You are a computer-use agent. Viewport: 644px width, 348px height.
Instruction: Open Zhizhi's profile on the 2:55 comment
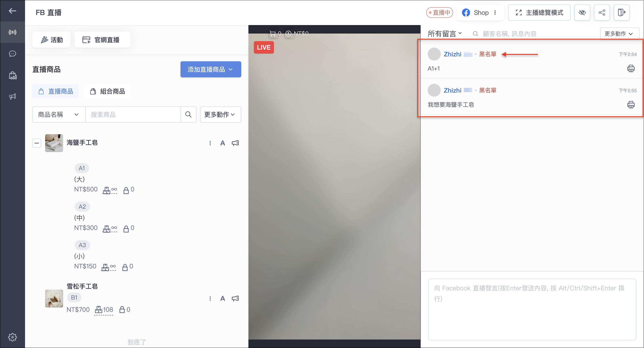[452, 91]
